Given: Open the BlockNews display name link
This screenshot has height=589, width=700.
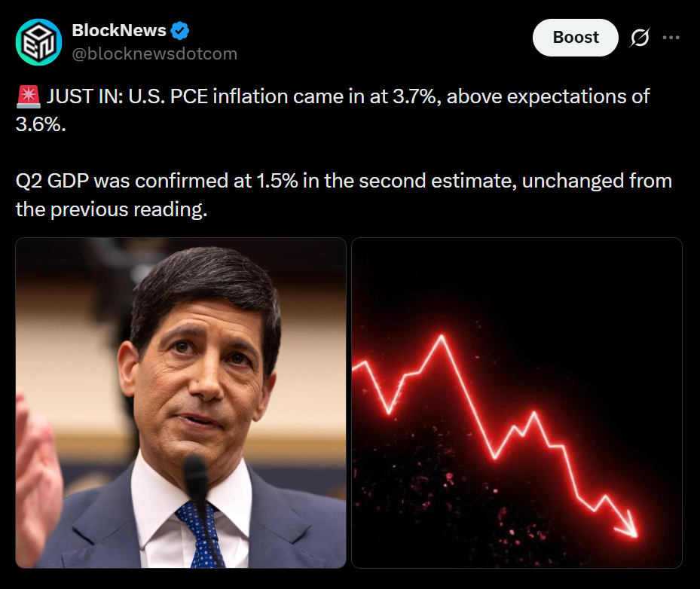Looking at the screenshot, I should tap(119, 30).
